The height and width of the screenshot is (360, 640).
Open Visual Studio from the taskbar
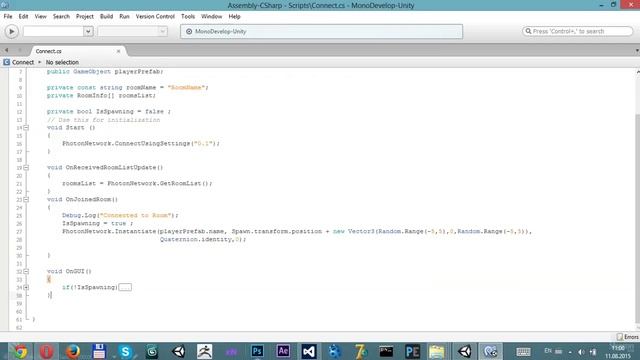pos(309,351)
